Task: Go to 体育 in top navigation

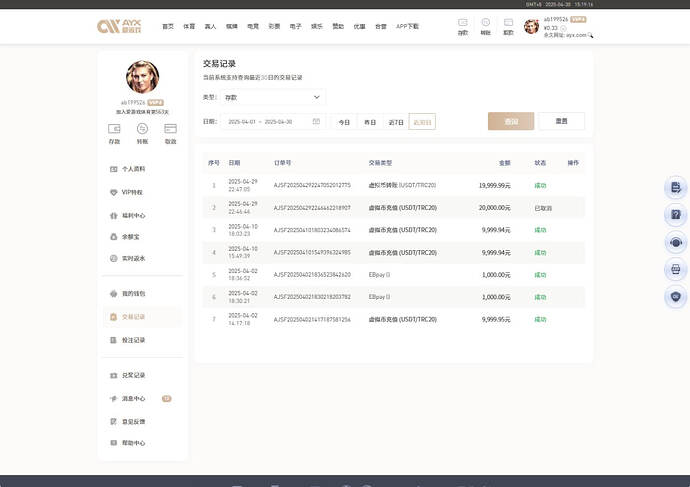Action: coord(189,26)
